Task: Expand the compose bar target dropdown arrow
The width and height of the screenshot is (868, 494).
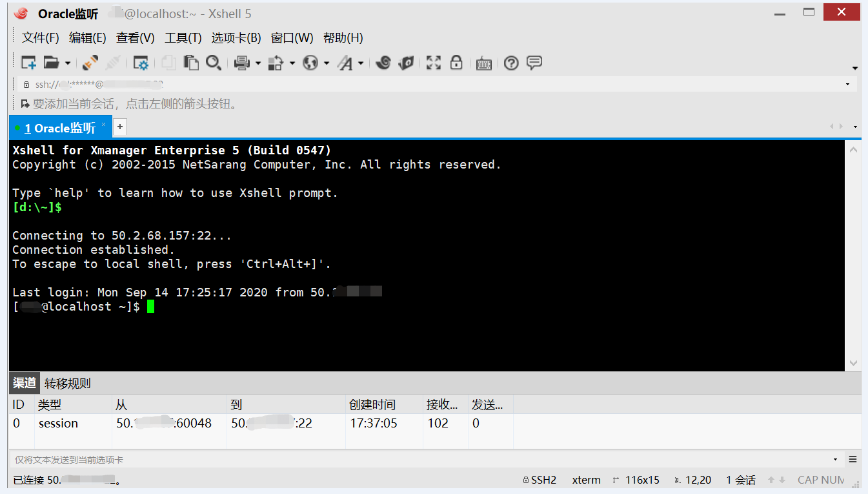Action: 836,460
